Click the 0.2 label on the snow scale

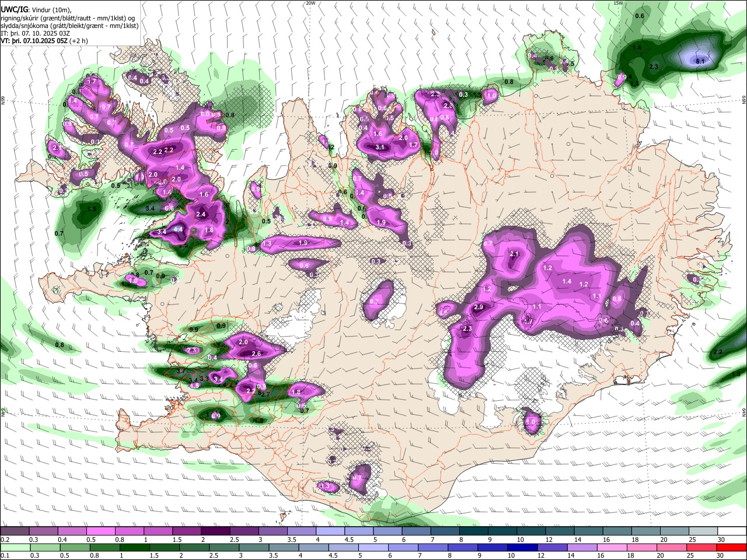click(x=5, y=540)
